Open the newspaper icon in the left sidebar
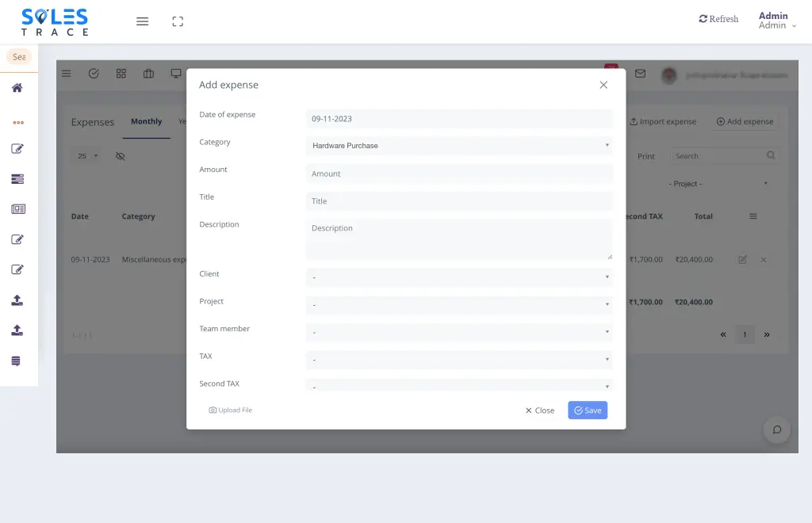 click(18, 209)
